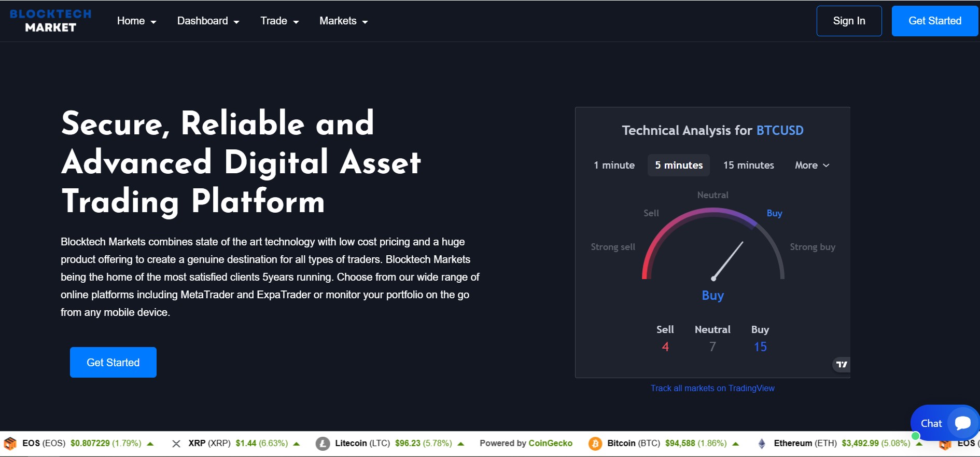Image resolution: width=980 pixels, height=457 pixels.
Task: Click Bitcoin (BTC) ticker name
Action: click(634, 443)
